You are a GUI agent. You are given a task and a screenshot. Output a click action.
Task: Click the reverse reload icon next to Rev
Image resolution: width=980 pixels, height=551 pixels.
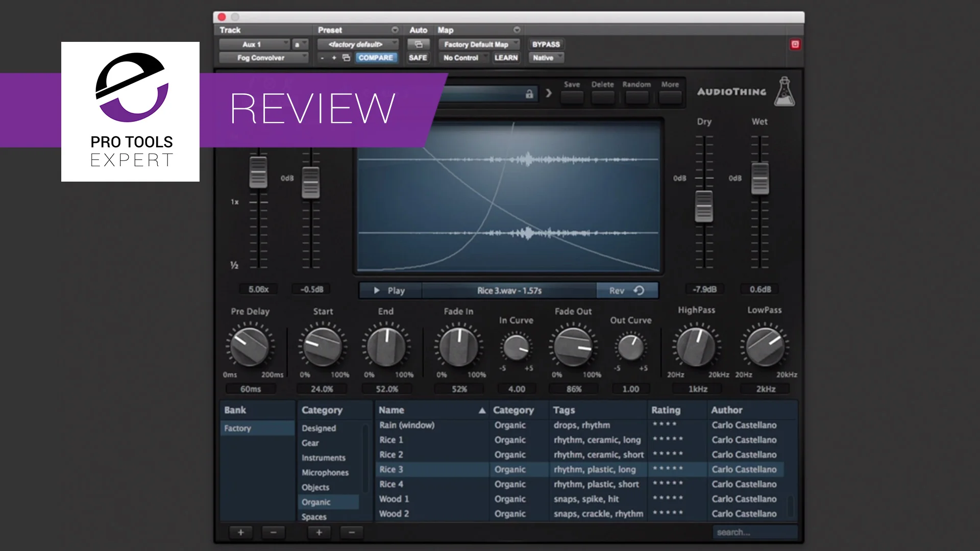[x=640, y=290]
